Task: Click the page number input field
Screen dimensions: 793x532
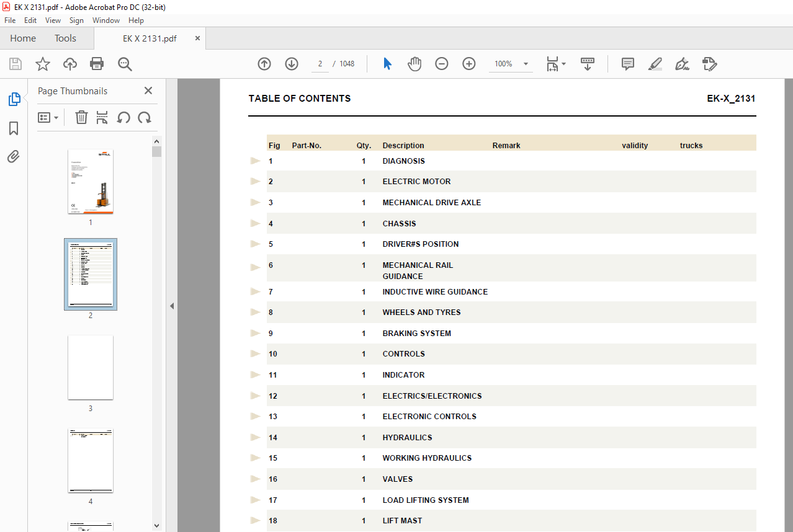Action: click(320, 64)
